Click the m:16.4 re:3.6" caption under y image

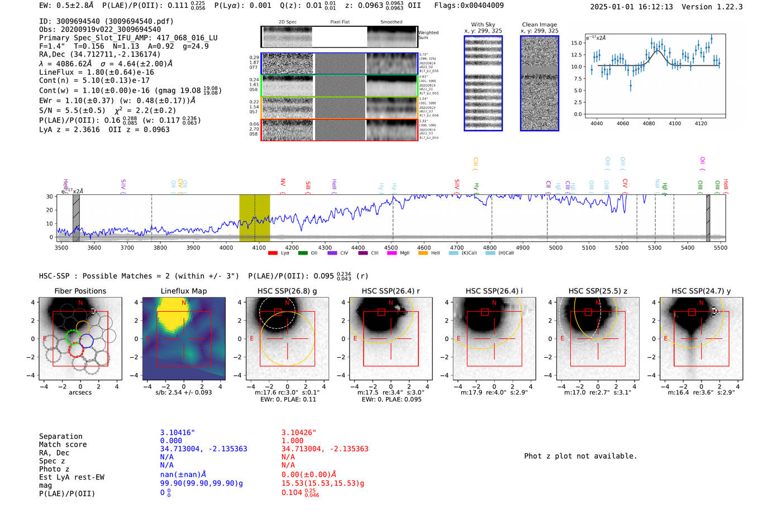702,392
